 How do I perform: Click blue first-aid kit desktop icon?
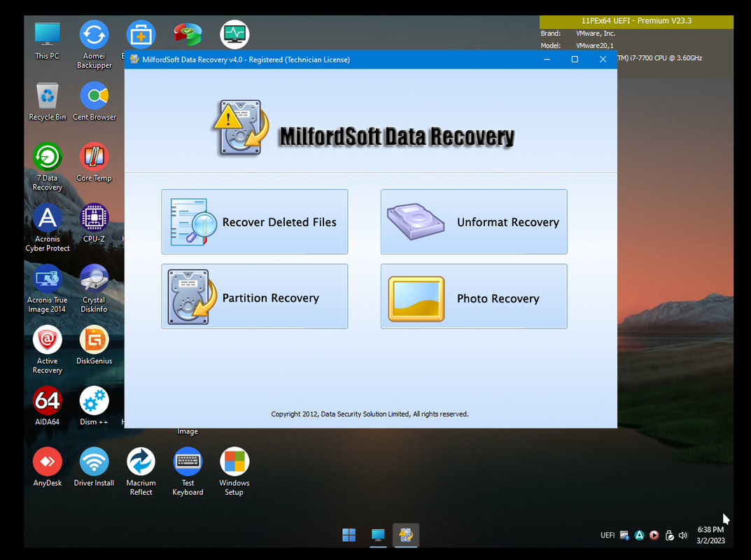[x=141, y=34]
